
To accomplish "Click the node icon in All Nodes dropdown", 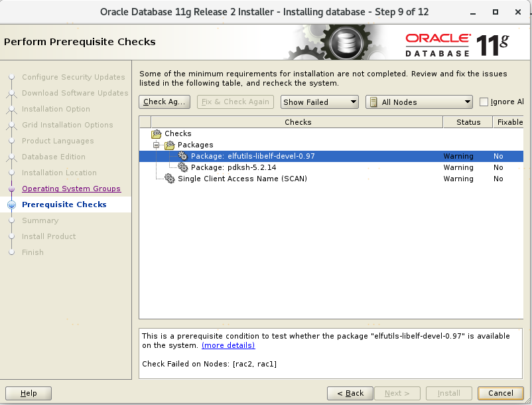I will click(373, 102).
